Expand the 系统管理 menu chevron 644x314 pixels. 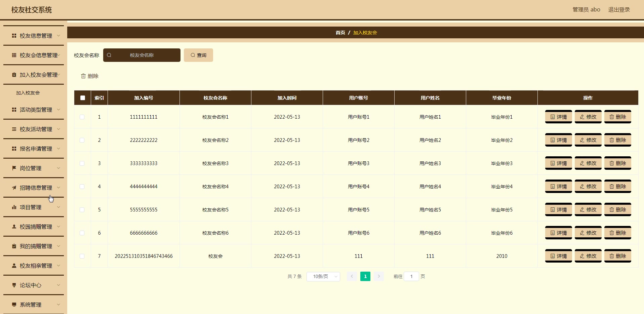(58, 305)
